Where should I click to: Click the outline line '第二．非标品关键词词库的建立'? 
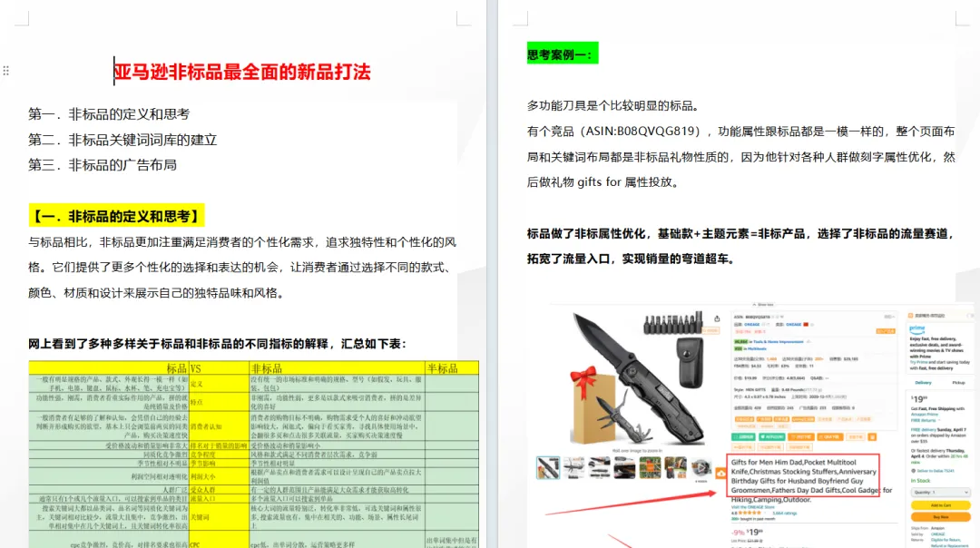pyautogui.click(x=122, y=140)
